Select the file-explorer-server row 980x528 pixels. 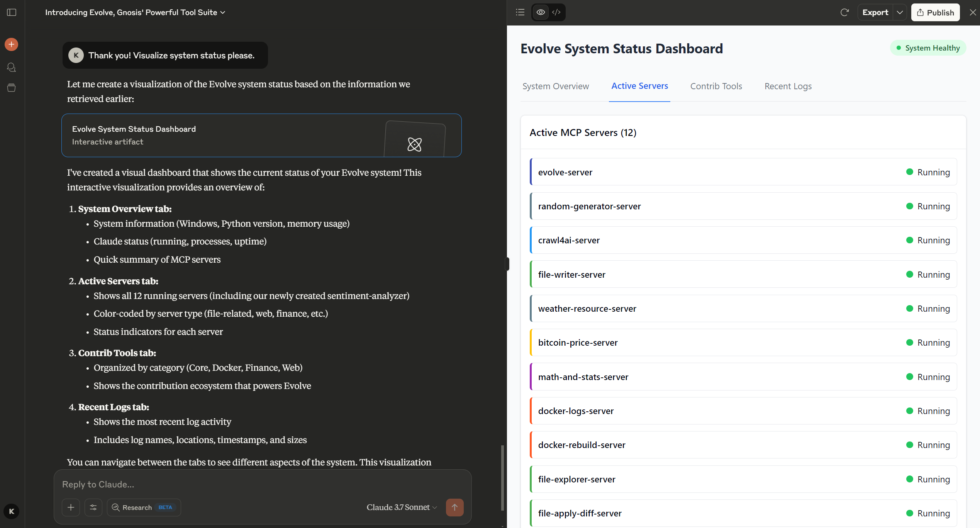coord(743,479)
